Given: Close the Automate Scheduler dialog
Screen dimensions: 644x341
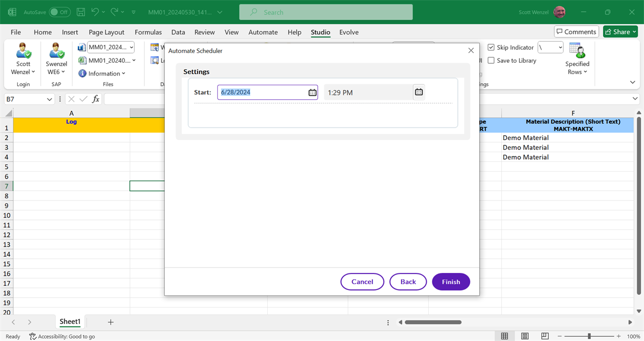Looking at the screenshot, I should 471,50.
